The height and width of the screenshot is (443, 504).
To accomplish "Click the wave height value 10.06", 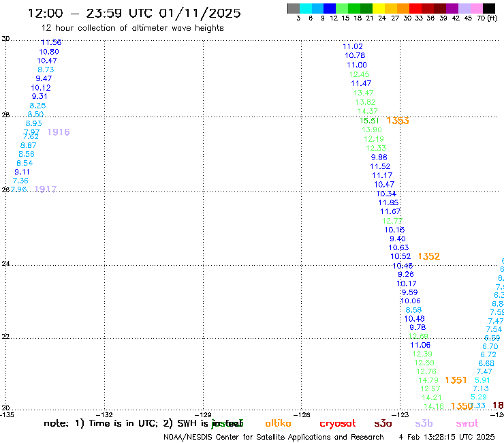I will click(411, 301).
